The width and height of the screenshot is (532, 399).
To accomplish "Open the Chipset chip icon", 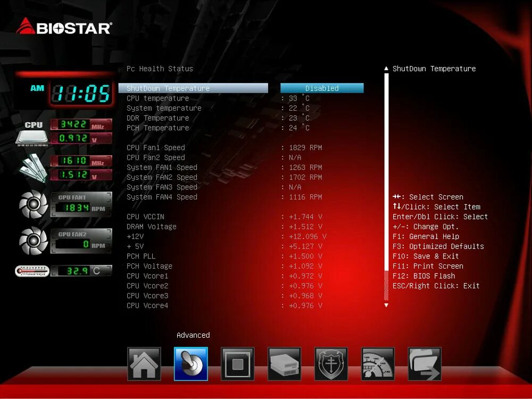I will (x=237, y=364).
